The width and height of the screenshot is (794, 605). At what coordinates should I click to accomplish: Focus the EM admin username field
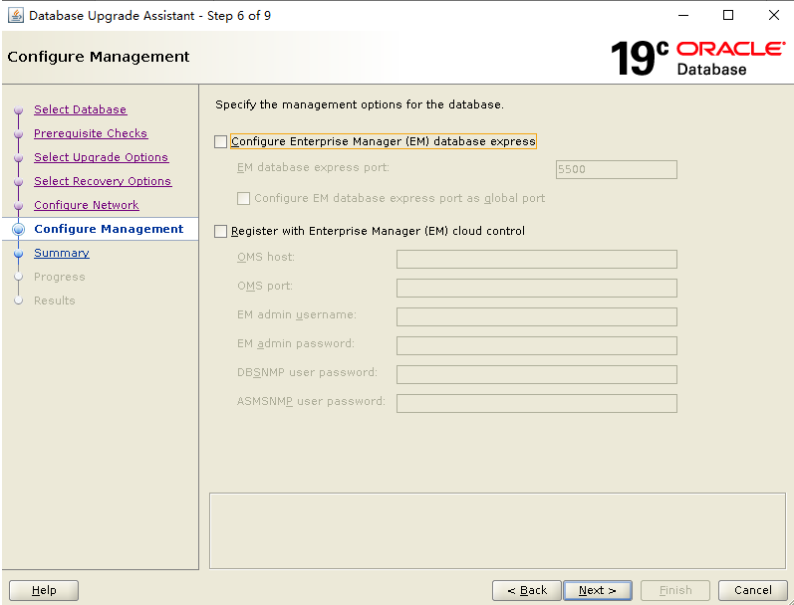537,317
